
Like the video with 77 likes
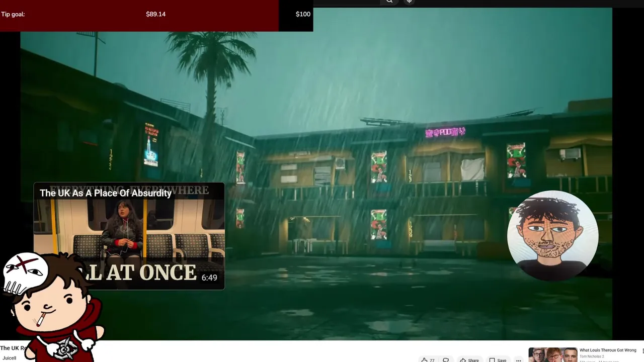428,359
